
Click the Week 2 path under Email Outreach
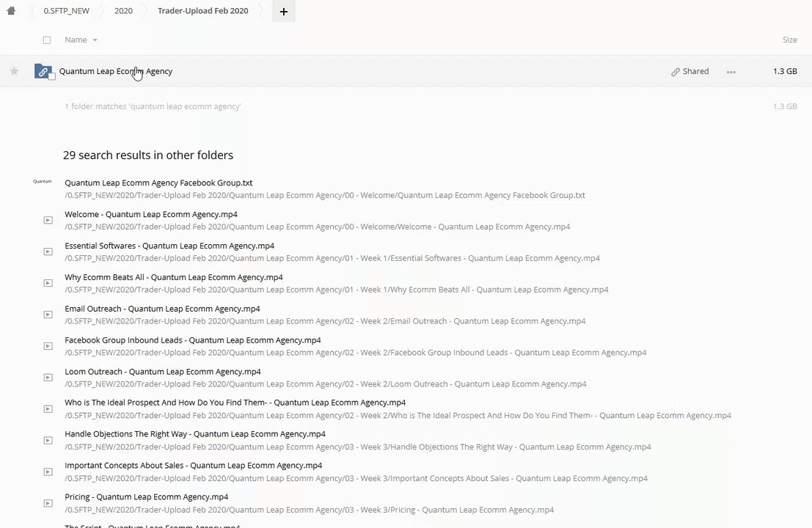325,321
